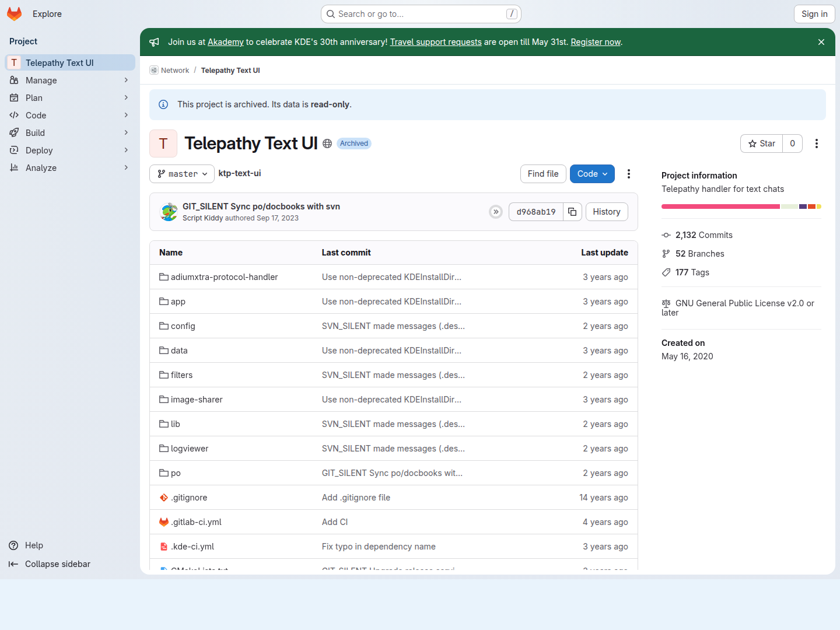Click the license scale icon
The image size is (840, 630).
666,303
